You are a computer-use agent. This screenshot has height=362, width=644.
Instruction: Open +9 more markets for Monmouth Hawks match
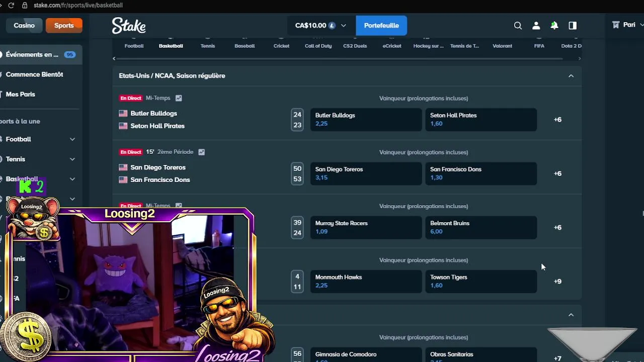coord(557,282)
